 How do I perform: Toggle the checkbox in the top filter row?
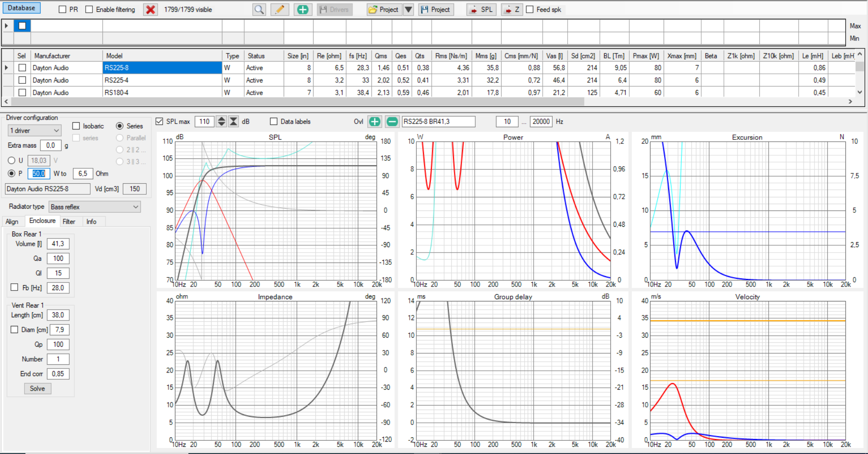[x=22, y=26]
